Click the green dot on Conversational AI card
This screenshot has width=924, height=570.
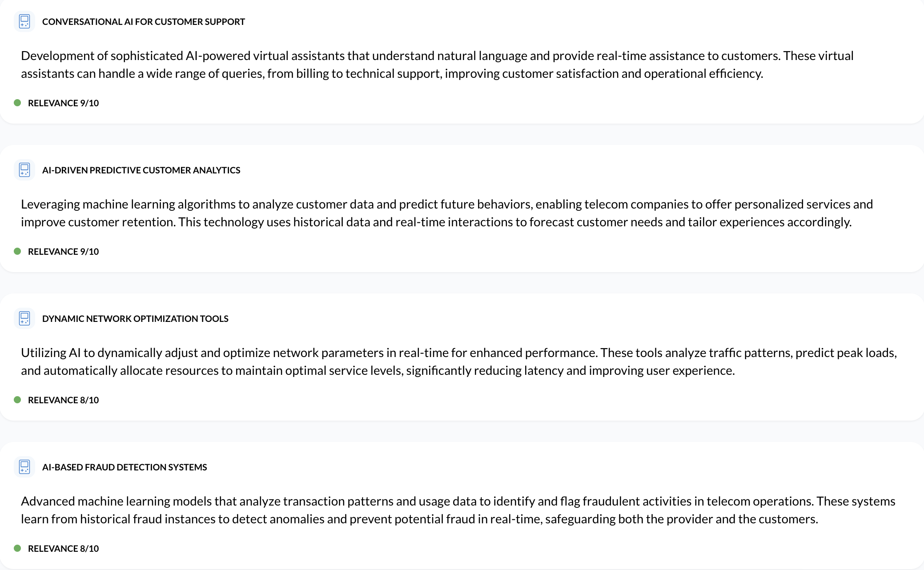click(17, 103)
